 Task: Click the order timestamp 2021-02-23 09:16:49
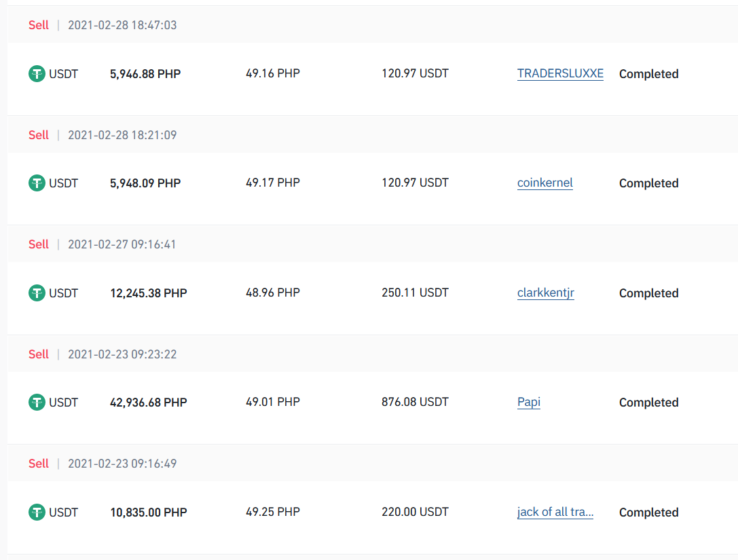pyautogui.click(x=122, y=464)
